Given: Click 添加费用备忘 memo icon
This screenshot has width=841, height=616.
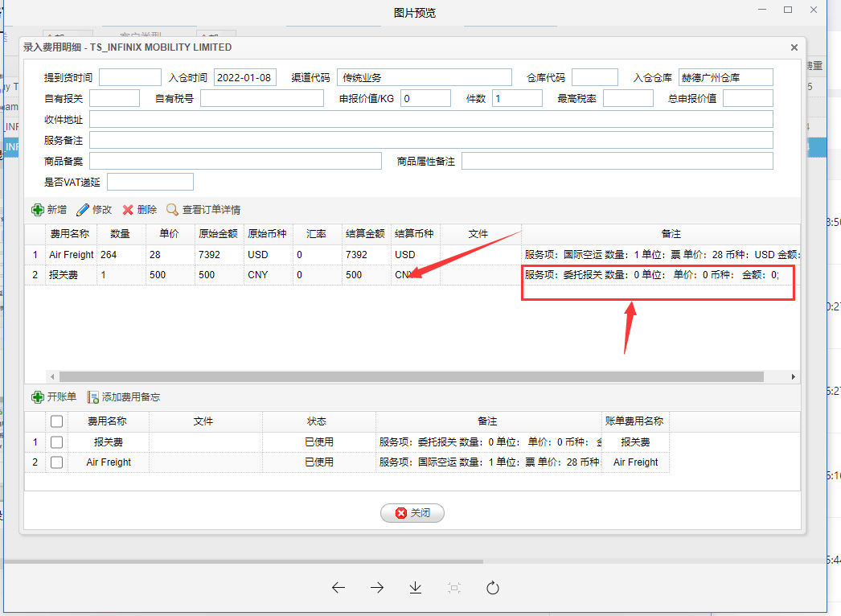Looking at the screenshot, I should [x=93, y=397].
